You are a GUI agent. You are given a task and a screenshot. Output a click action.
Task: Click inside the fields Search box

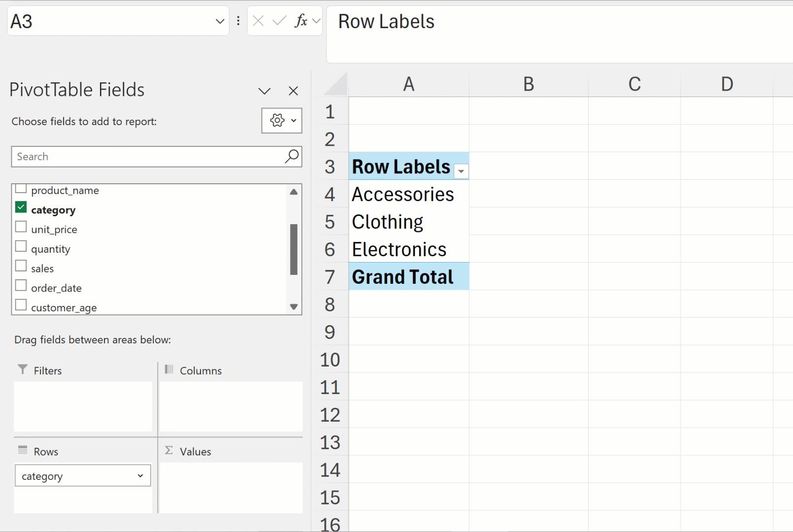click(148, 157)
